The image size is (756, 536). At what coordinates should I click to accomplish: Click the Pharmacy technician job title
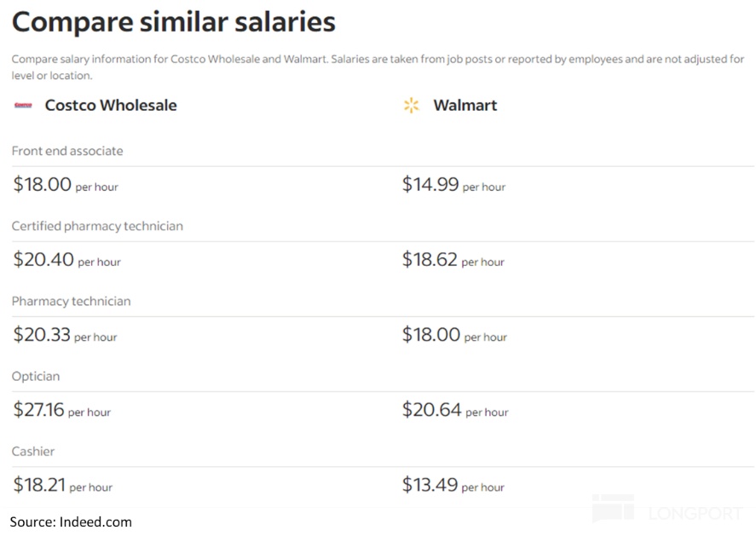(71, 301)
